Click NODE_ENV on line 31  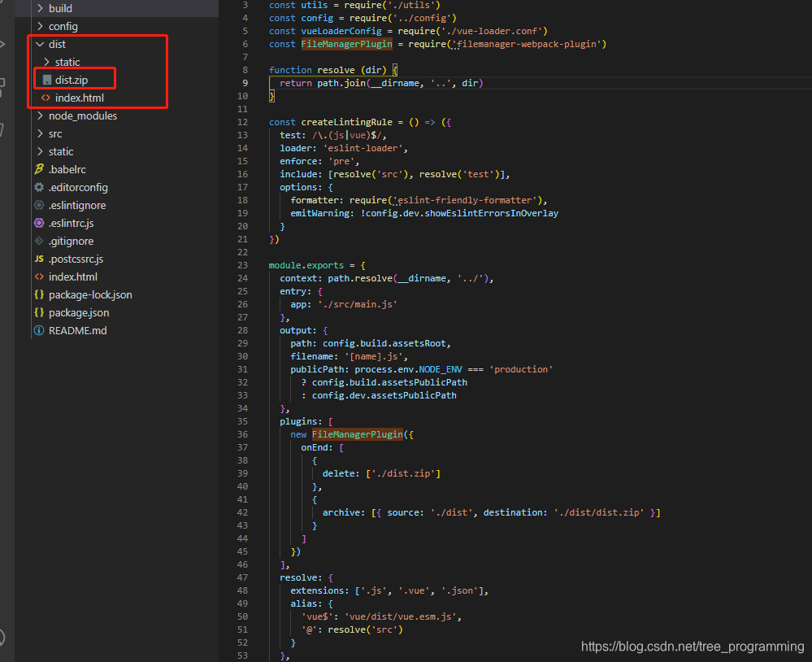click(x=441, y=369)
